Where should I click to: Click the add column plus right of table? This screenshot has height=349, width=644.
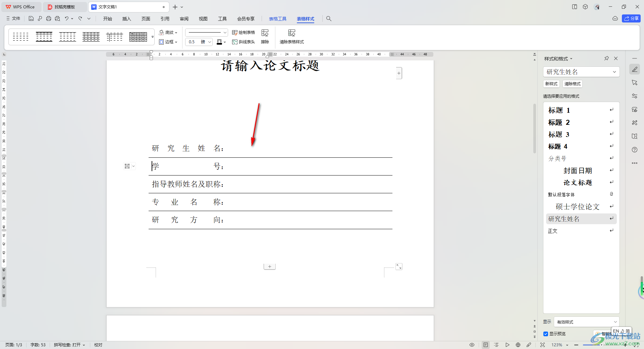coord(399,73)
